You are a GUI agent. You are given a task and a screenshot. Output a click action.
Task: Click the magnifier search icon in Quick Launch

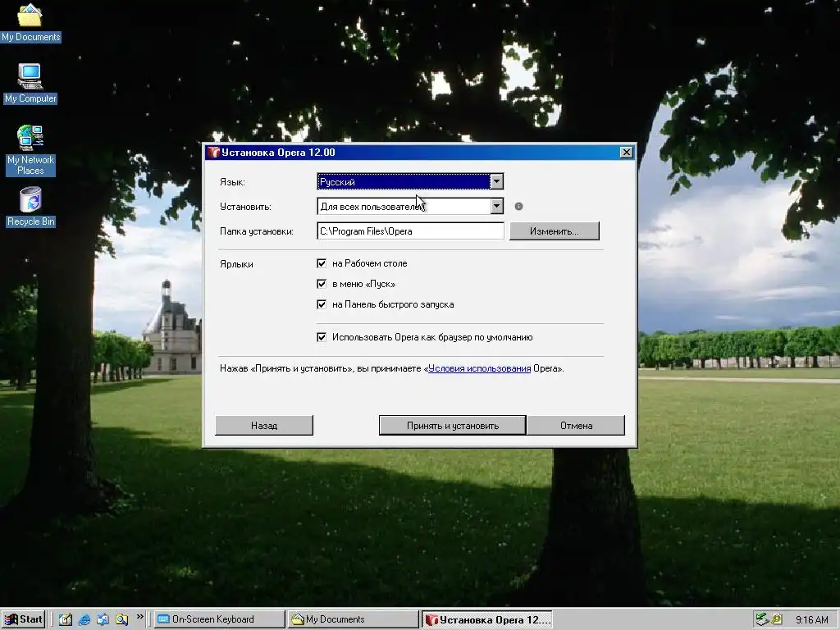pos(122,619)
